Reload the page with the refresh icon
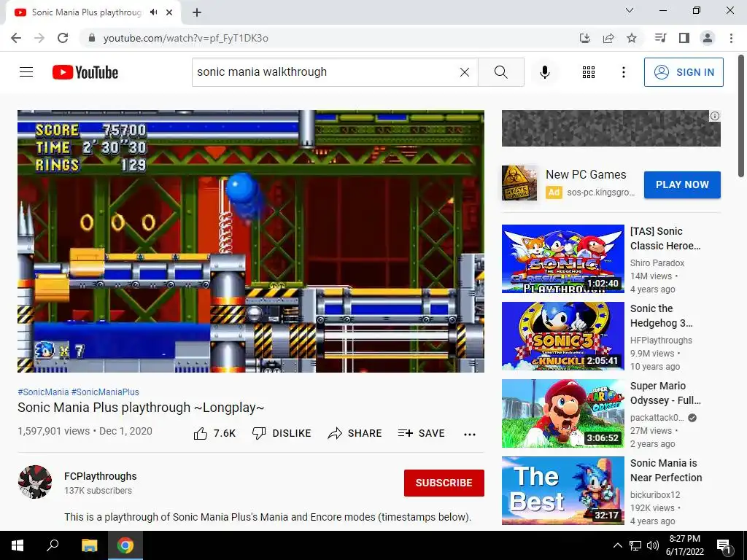The image size is (747, 560). point(63,38)
